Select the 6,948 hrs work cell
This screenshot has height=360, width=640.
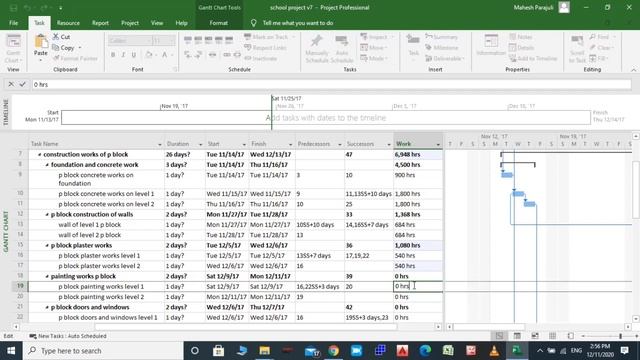(x=418, y=155)
